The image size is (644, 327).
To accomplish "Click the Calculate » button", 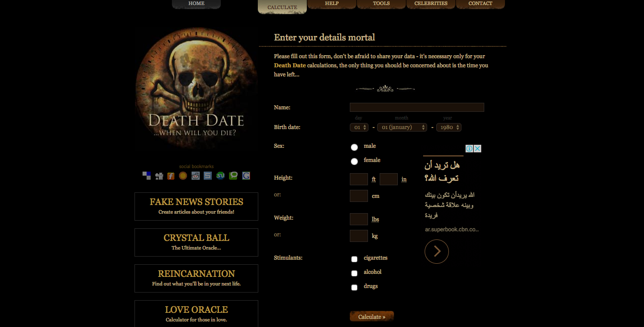I will (x=372, y=316).
